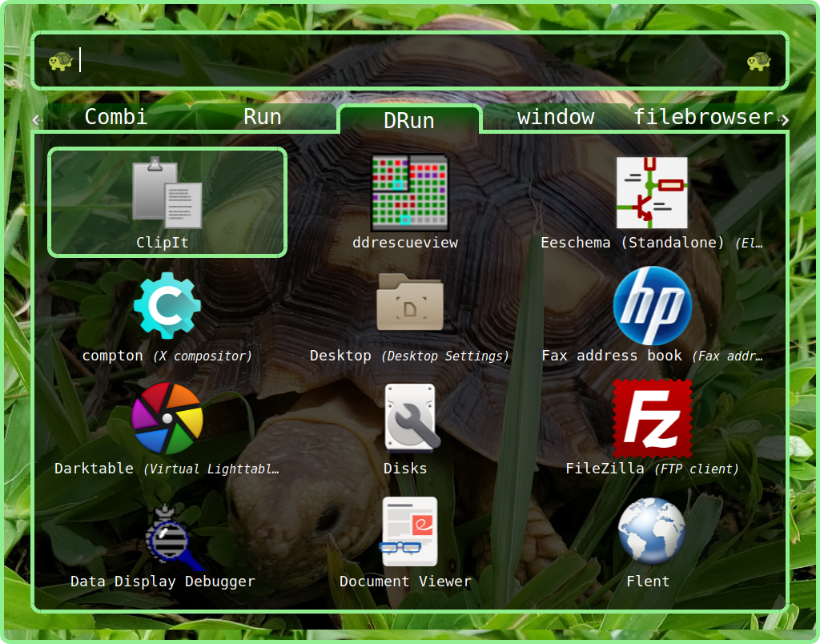820x644 pixels.
Task: Open the compton compositor gear icon
Action: click(167, 305)
